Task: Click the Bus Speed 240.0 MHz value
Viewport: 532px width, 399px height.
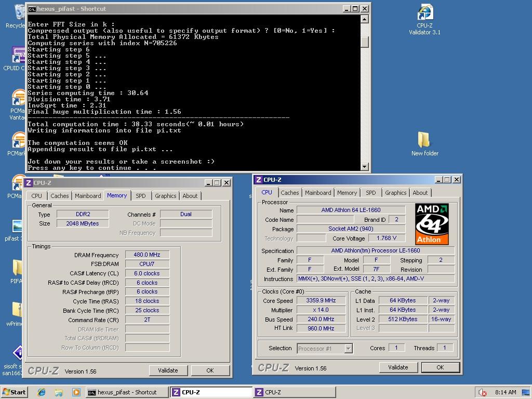Action: [x=321, y=320]
